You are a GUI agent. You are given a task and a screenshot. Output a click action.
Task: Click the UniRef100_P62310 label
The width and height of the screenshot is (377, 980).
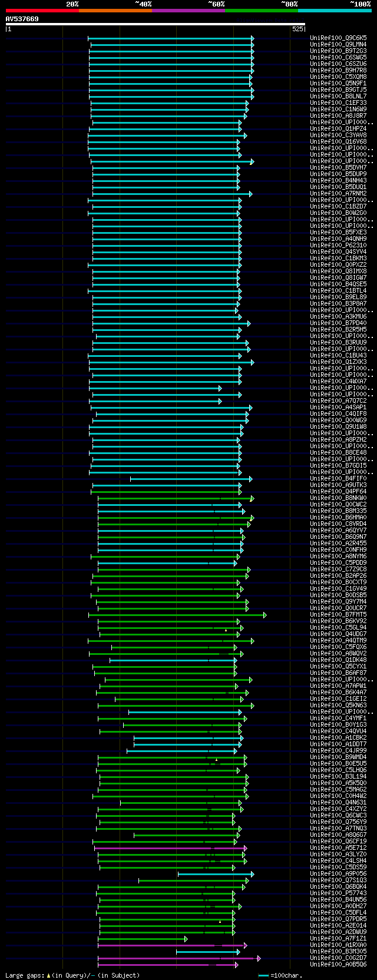pos(338,246)
